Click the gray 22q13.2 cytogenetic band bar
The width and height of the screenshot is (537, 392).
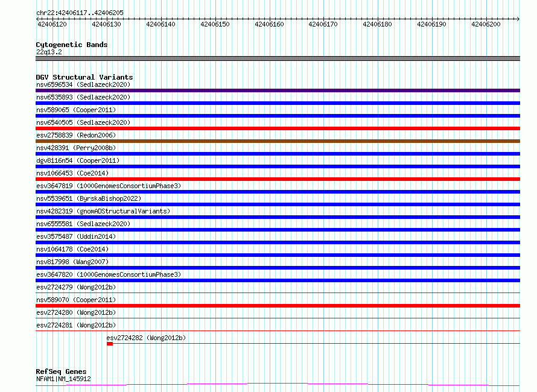[278, 58]
